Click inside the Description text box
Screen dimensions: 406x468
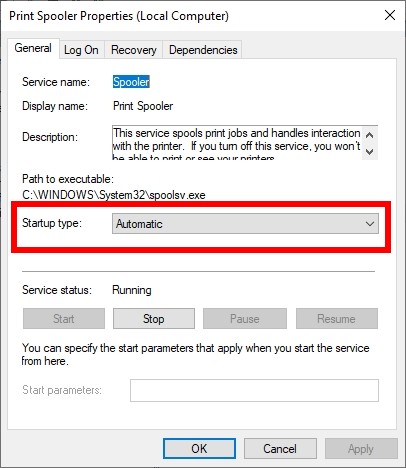(x=237, y=142)
